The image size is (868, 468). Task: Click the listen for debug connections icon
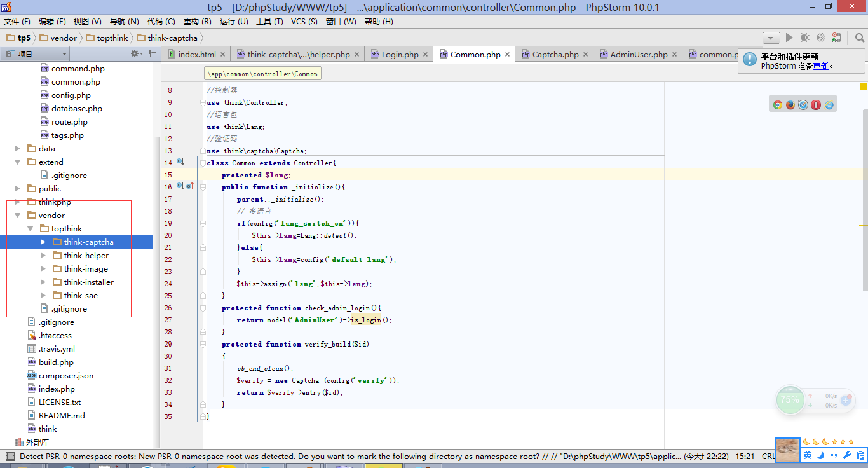837,38
